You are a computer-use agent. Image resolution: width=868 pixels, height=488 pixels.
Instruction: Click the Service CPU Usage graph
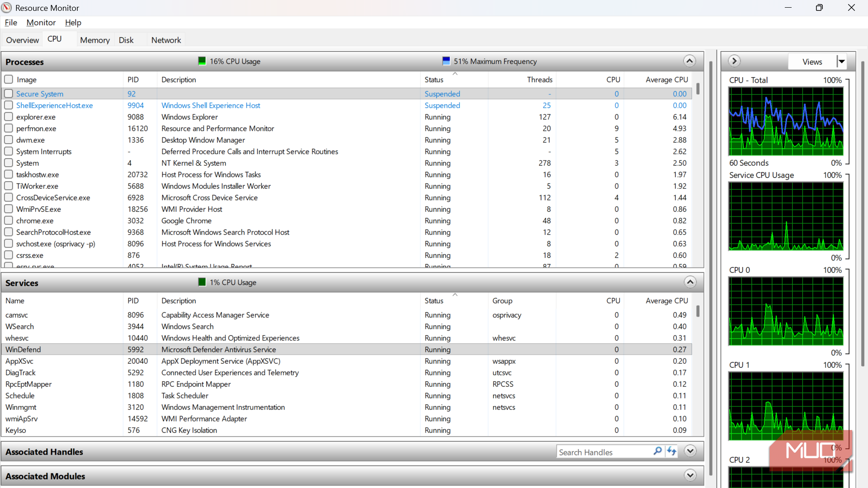pyautogui.click(x=786, y=216)
